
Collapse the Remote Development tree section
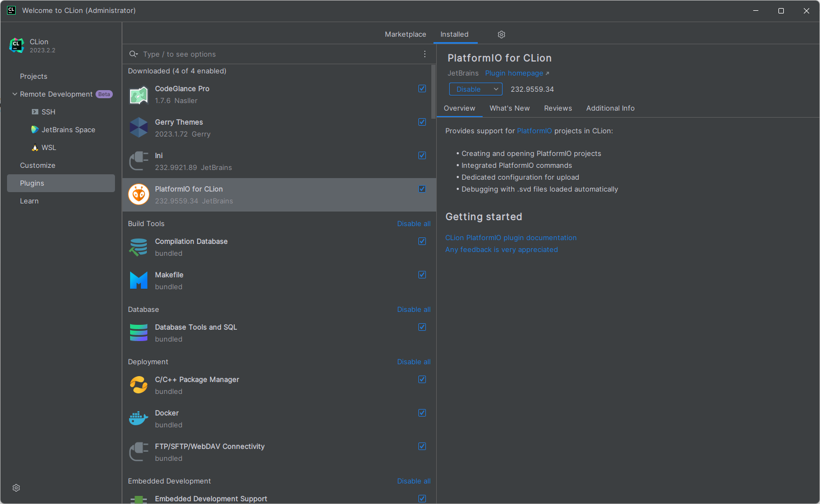[15, 94]
